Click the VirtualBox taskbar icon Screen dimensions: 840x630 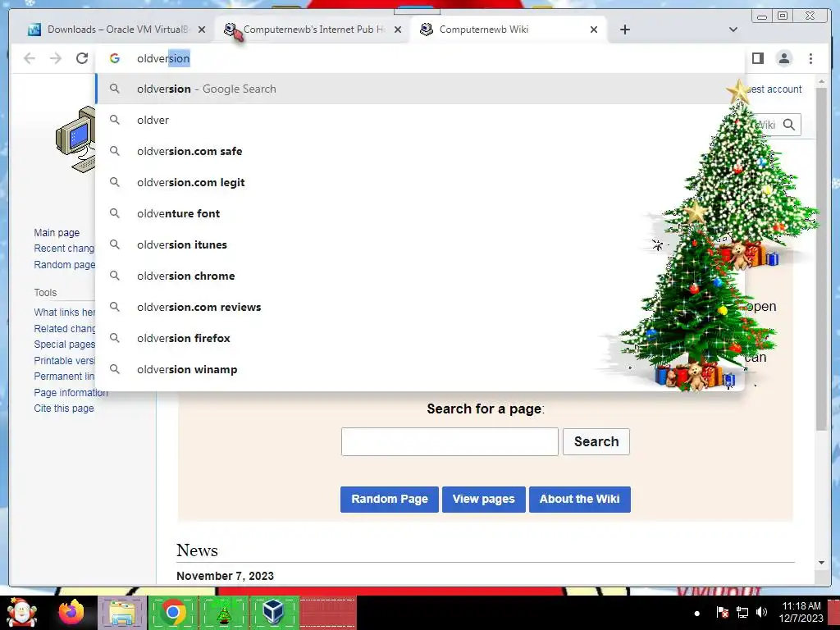tap(273, 612)
